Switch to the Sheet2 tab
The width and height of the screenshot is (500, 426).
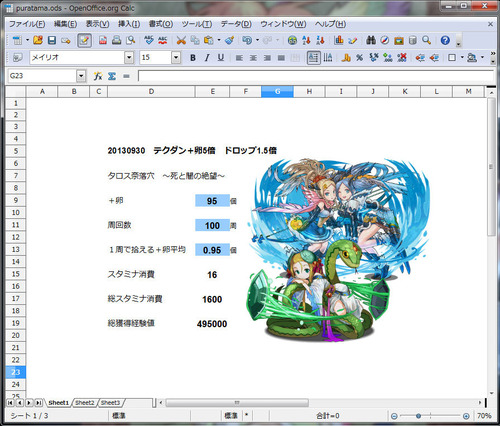(x=85, y=403)
